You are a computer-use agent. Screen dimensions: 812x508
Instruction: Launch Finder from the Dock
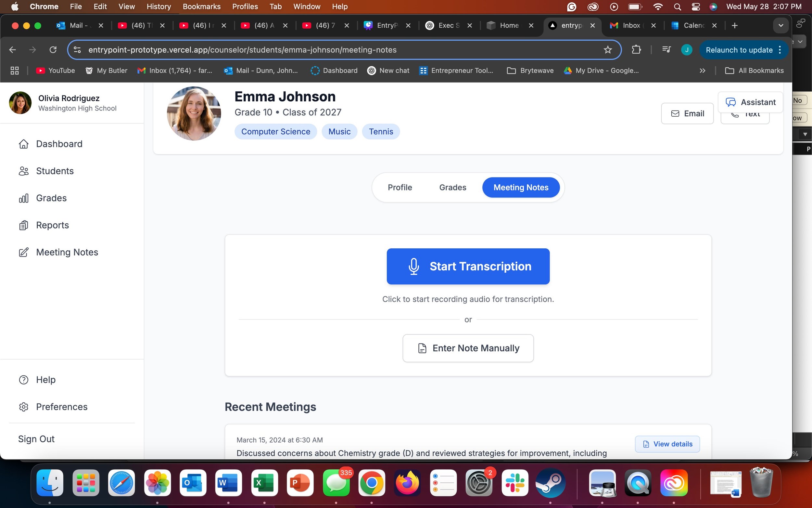50,483
